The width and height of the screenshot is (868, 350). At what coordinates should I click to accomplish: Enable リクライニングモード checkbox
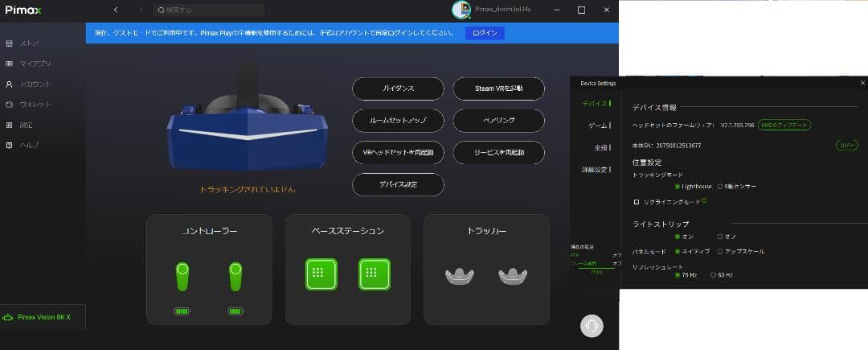pos(637,203)
